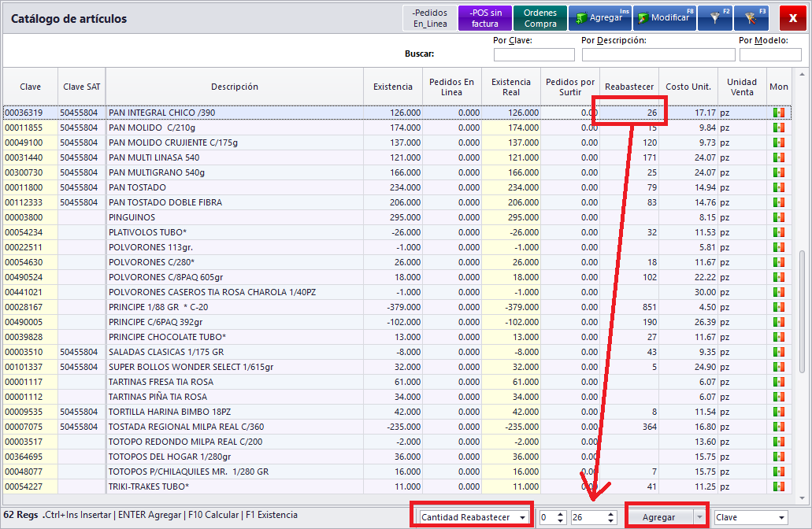Open the F2 filter funnel tool
This screenshot has width=812, height=529.
(x=716, y=17)
